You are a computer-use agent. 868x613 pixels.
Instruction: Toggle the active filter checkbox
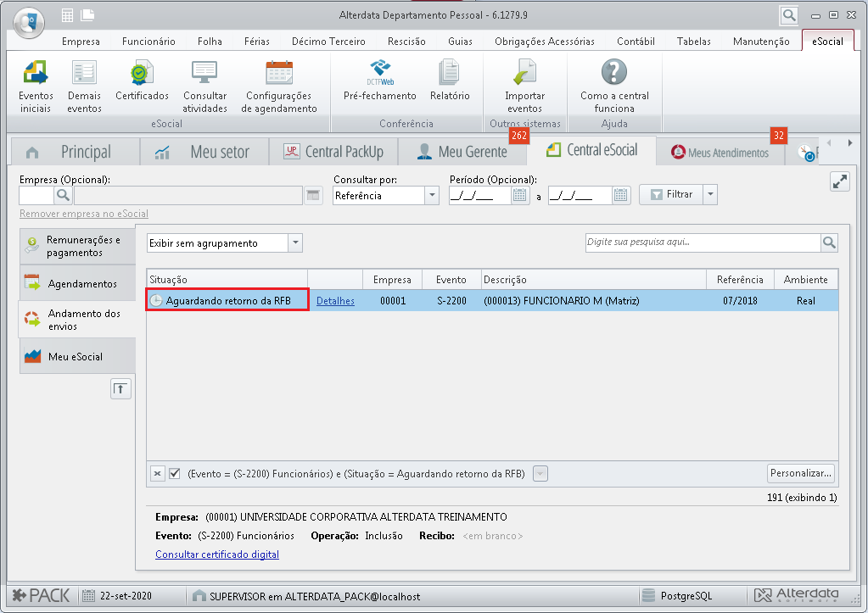point(175,474)
